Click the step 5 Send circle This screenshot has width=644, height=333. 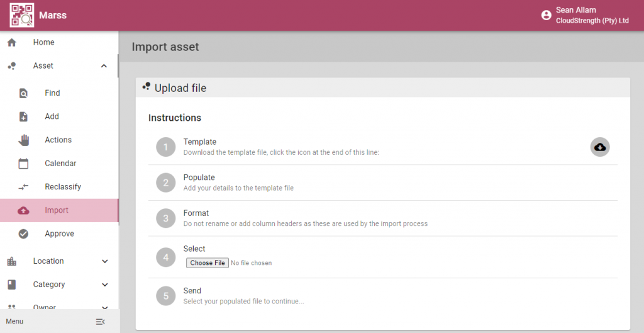tap(166, 296)
